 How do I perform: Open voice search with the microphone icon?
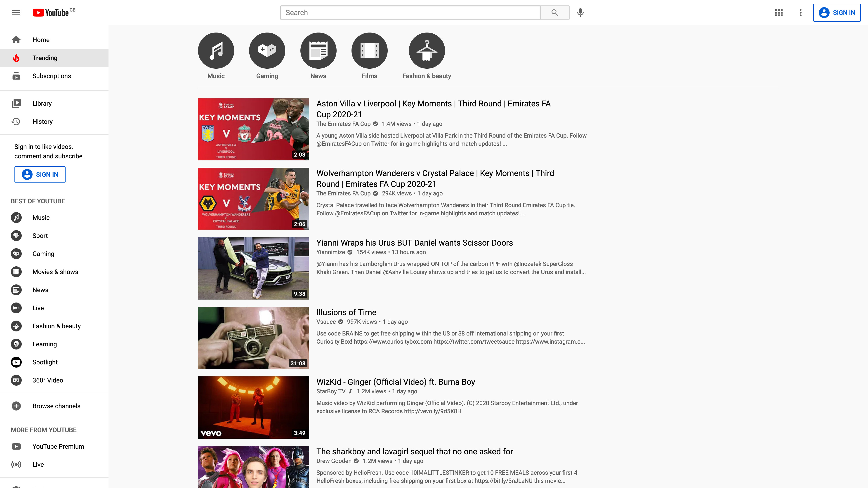[x=580, y=12]
